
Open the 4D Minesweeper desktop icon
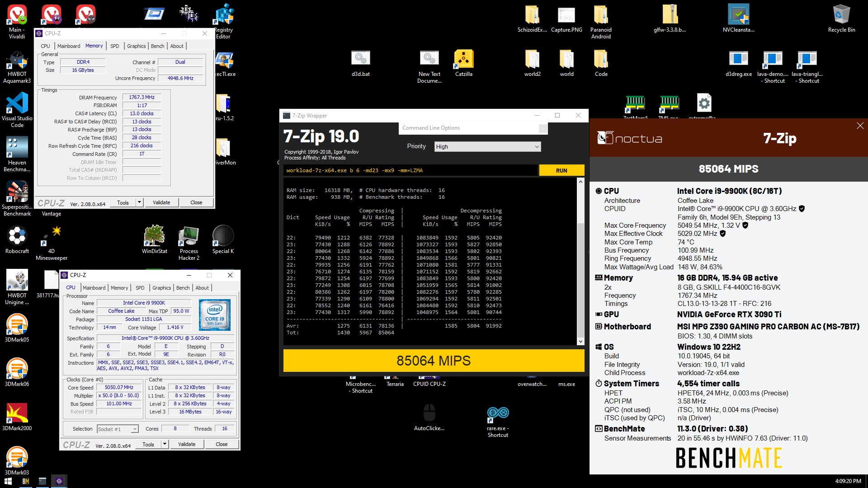[51, 243]
